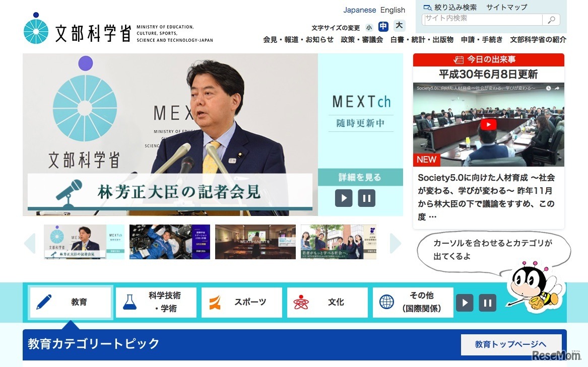Focus the サイト内検索 search field

[x=482, y=19]
